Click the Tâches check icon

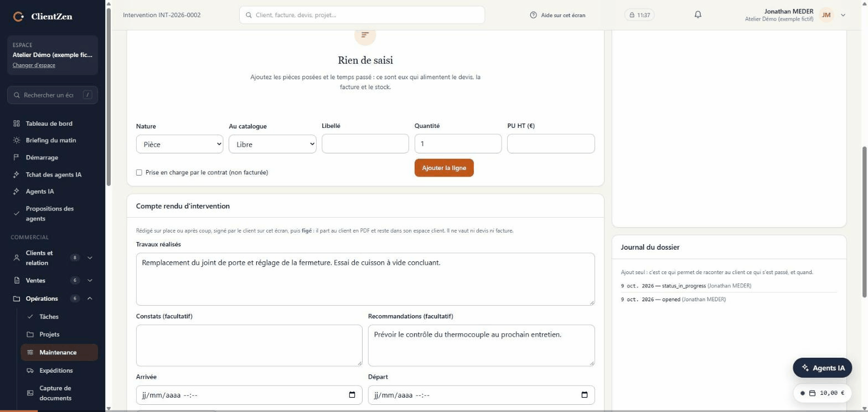(x=30, y=317)
